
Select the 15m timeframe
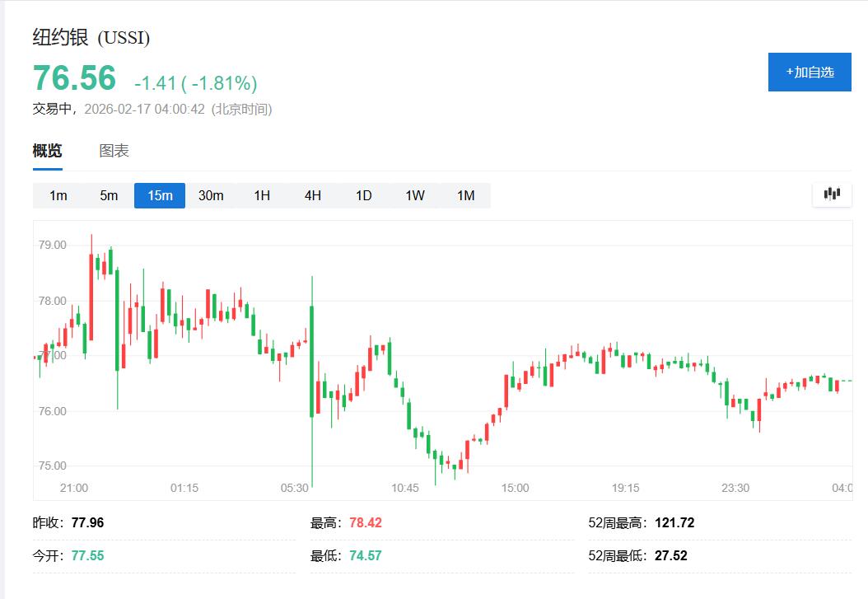(x=159, y=195)
